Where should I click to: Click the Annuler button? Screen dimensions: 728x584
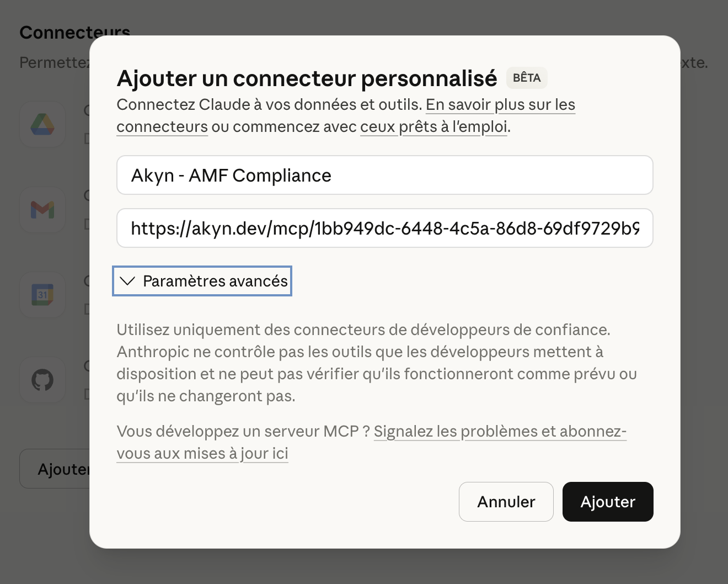(x=506, y=502)
